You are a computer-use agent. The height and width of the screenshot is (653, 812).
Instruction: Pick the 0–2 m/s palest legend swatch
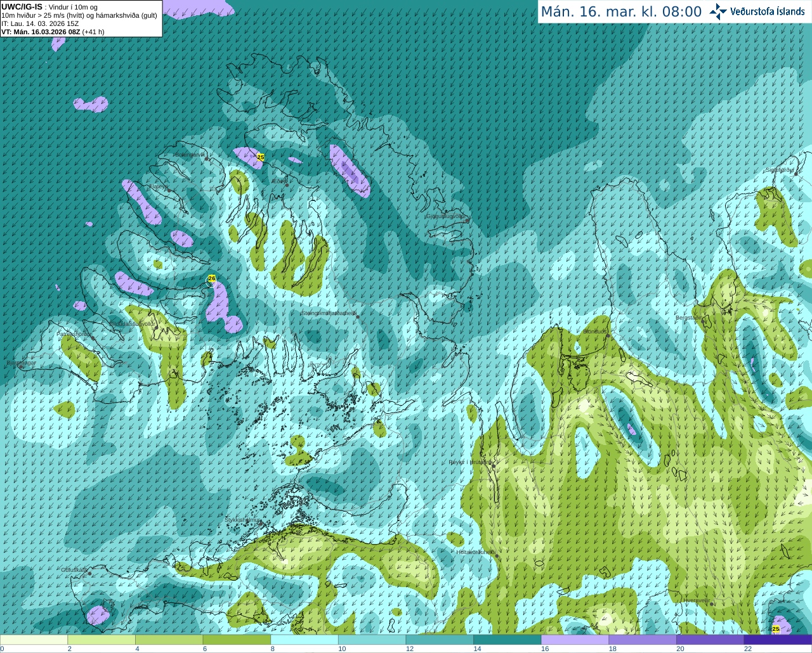(34, 640)
